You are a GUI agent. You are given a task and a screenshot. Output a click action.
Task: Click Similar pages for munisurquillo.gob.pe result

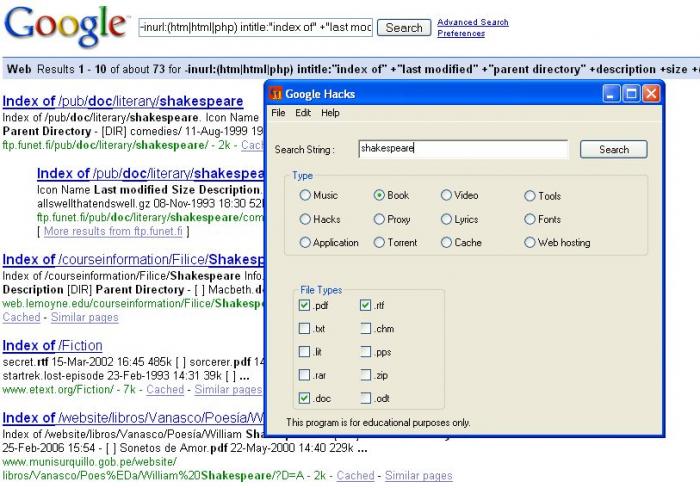pos(419,476)
